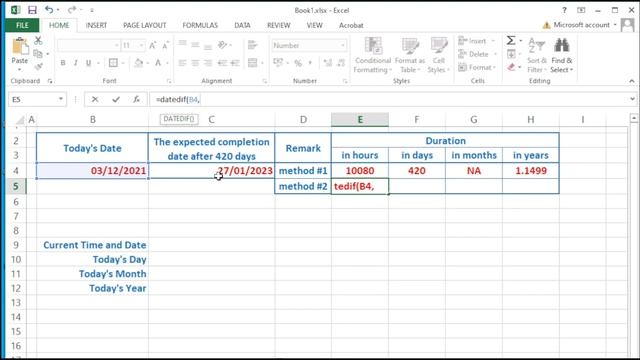
Task: Switch to the PAGE LAYOUT tab
Action: click(x=144, y=25)
